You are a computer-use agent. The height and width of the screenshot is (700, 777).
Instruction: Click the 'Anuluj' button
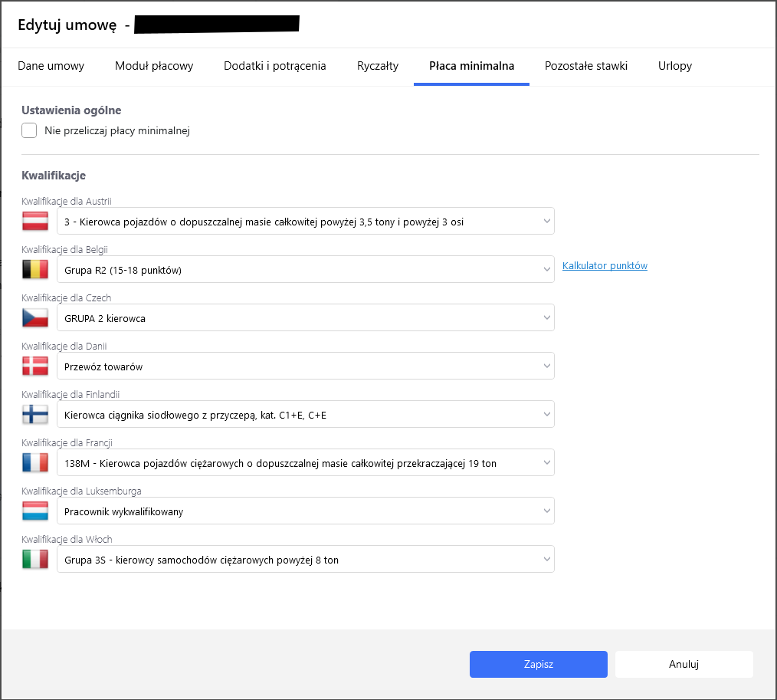pyautogui.click(x=684, y=665)
